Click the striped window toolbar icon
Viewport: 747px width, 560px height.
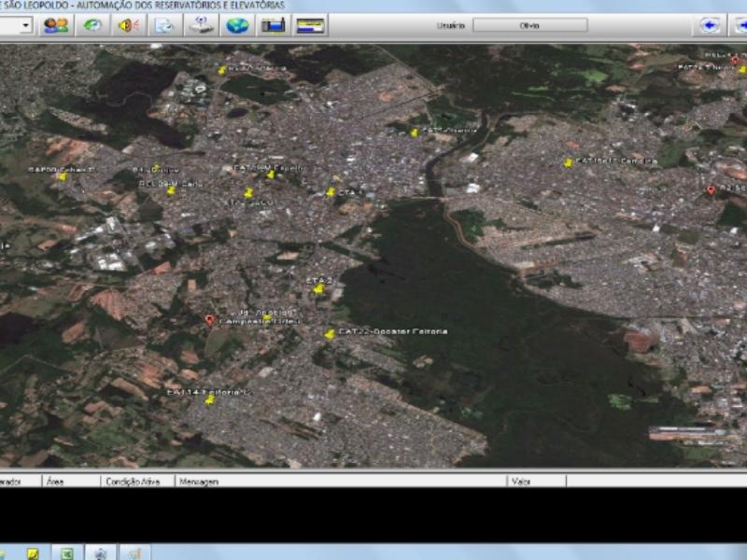311,25
